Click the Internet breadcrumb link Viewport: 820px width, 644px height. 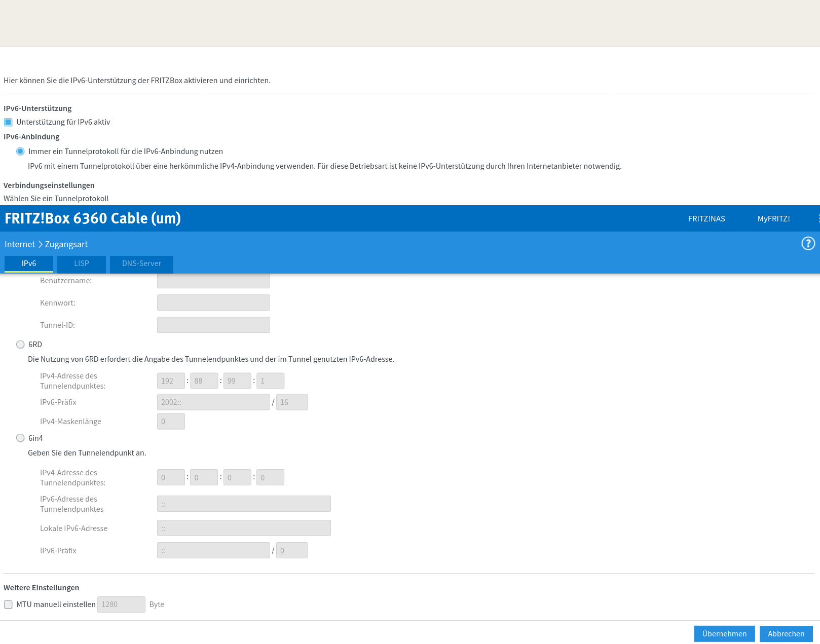[x=20, y=244]
